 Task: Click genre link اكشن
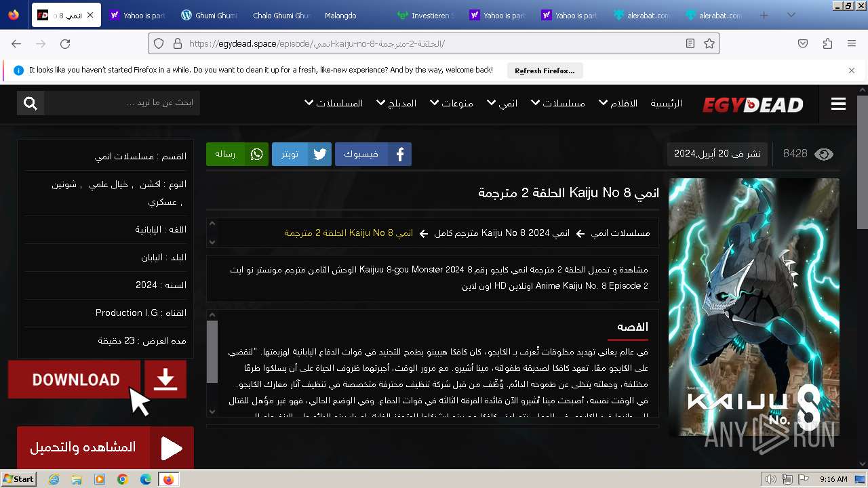pos(150,184)
